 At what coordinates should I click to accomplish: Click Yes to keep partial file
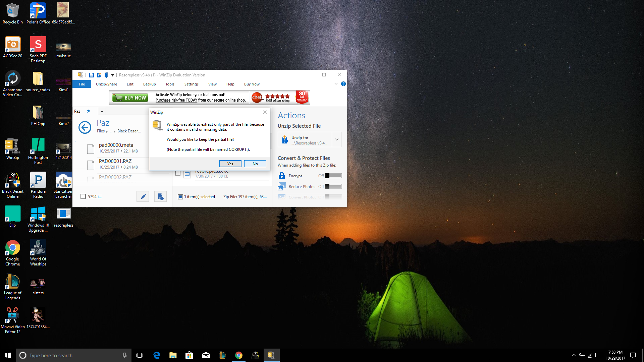coord(230,164)
